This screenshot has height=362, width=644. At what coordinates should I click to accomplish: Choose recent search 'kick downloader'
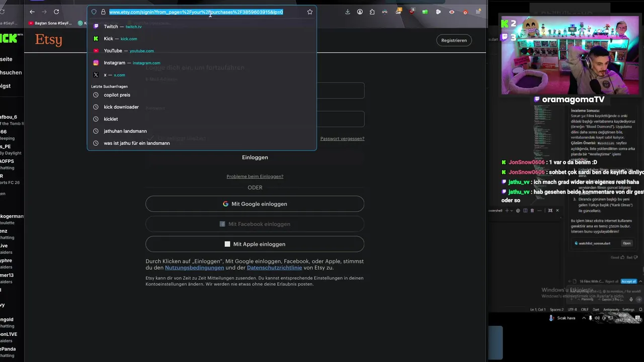[x=202, y=107]
